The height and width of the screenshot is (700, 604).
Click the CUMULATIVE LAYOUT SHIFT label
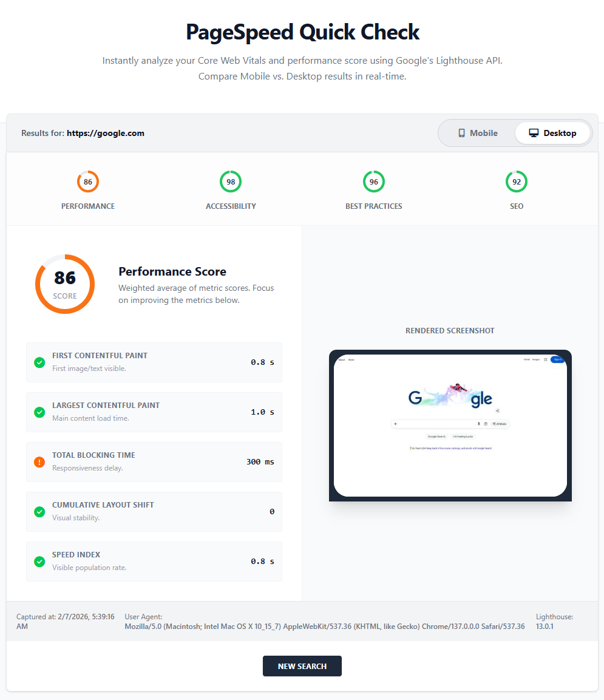(x=103, y=505)
